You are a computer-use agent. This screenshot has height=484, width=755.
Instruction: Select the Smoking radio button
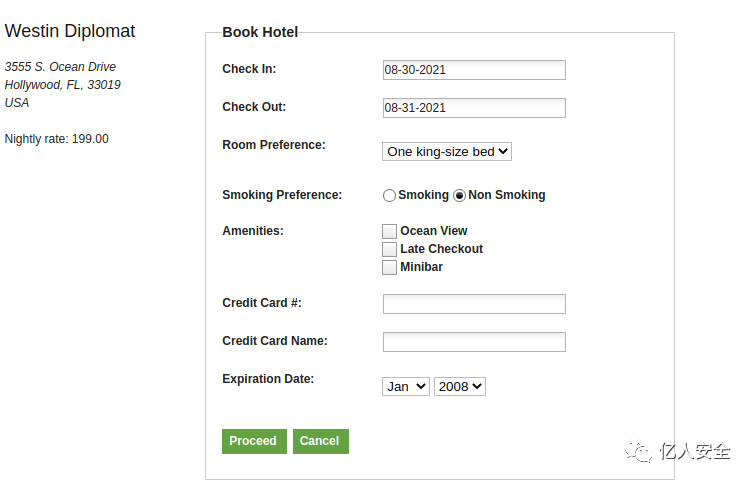point(390,196)
